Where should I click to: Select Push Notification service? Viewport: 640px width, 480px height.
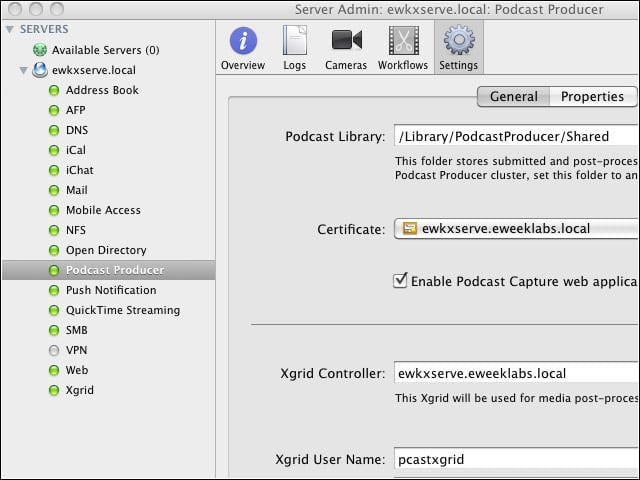(x=111, y=290)
